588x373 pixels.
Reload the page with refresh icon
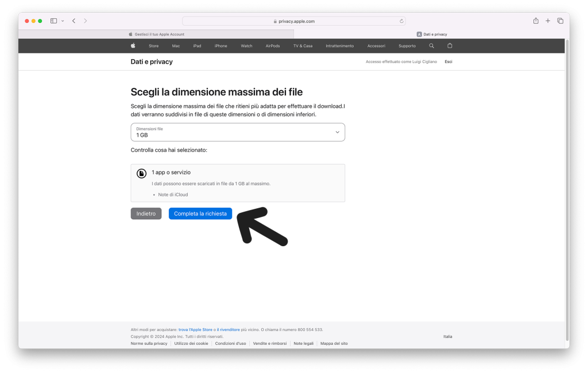401,21
